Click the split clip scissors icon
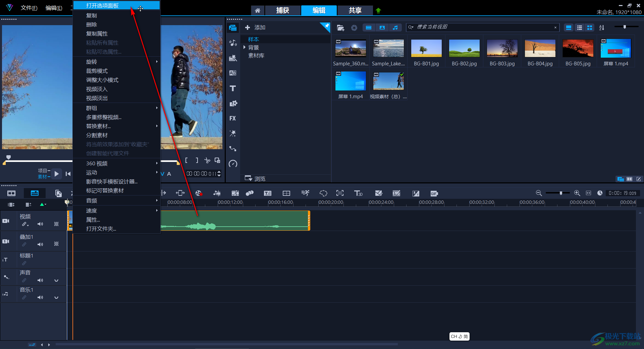Viewport: 644px width, 349px height. 207,160
